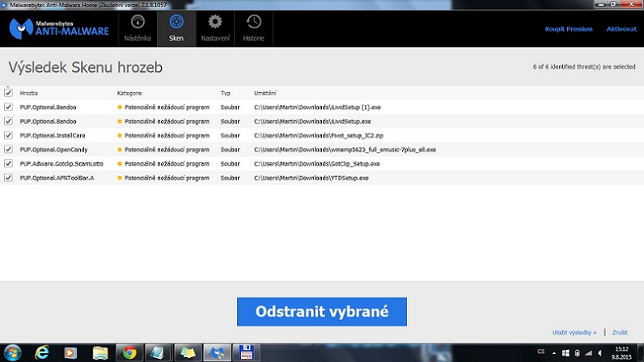This screenshot has height=362, width=644.
Task: Open the file explorer folder in taskbar
Action: [x=100, y=352]
